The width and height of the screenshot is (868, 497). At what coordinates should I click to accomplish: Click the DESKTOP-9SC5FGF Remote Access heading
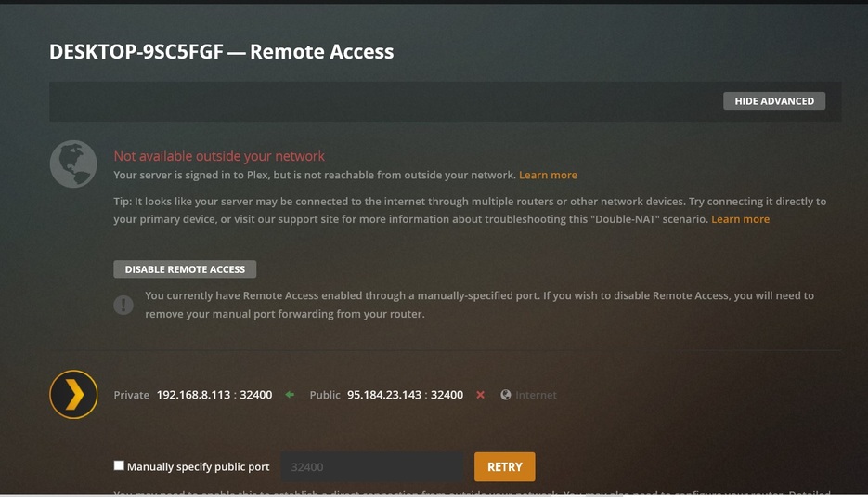coord(221,52)
